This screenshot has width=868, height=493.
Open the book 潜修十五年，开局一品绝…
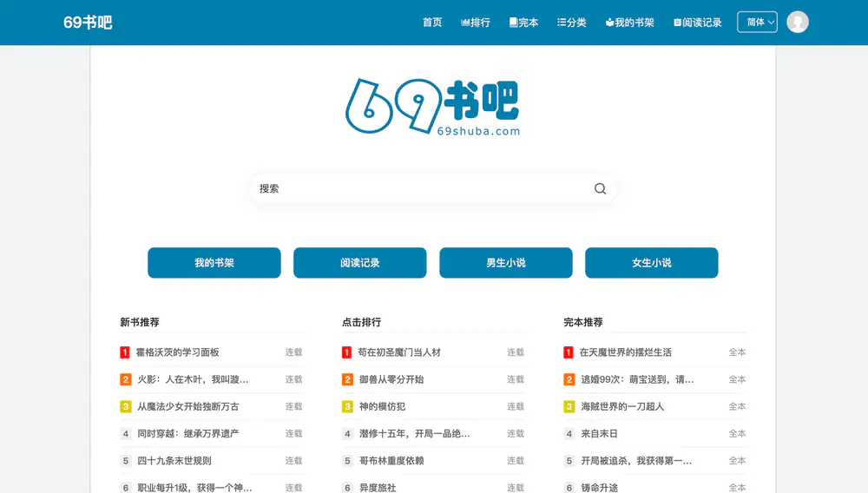click(x=415, y=434)
